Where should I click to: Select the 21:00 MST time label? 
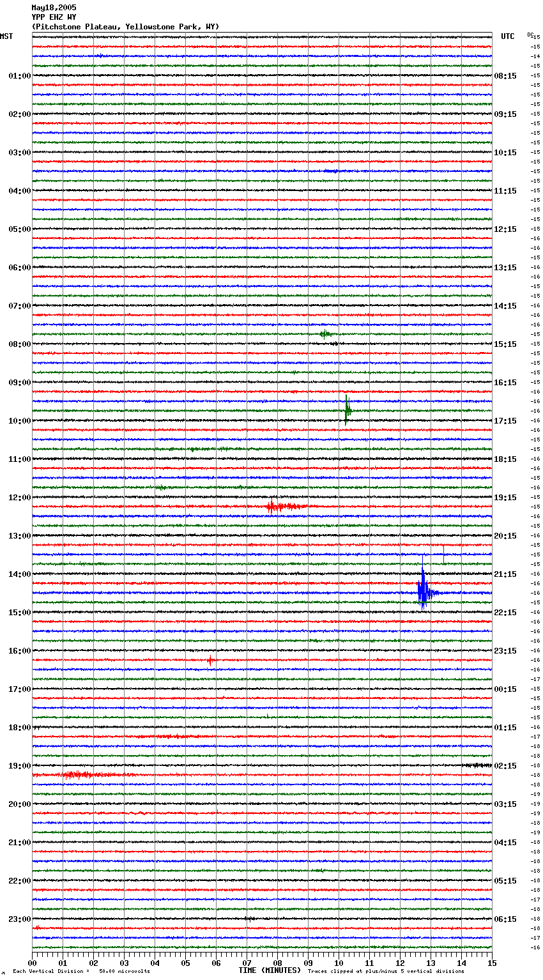click(19, 843)
